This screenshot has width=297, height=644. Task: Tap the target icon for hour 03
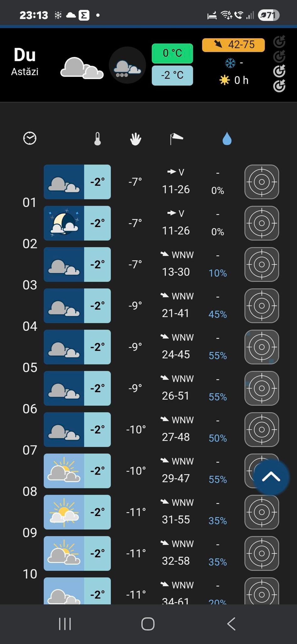coord(261,264)
